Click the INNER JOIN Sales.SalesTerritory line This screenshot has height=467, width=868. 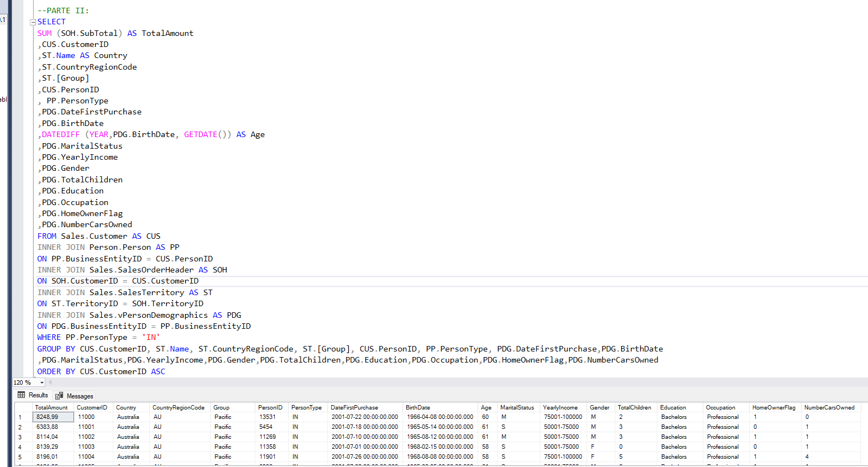(x=125, y=292)
